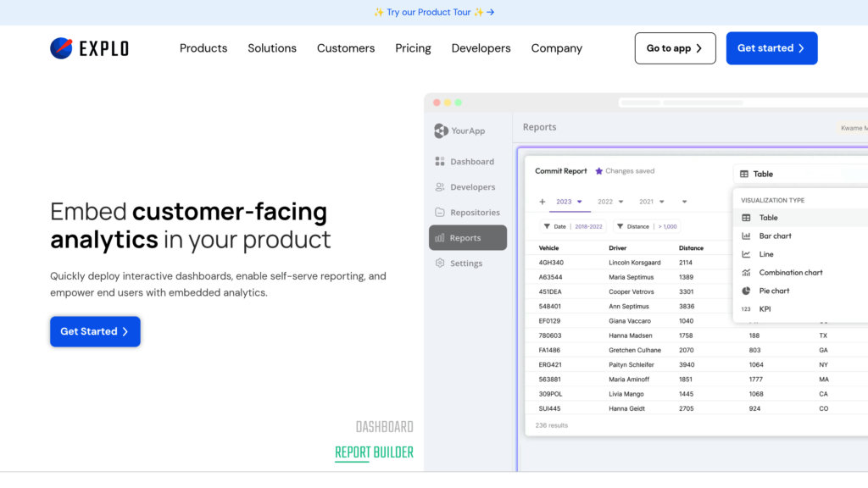Click driver cell Livia Mango
This screenshot has height=488, width=868.
coord(626,394)
